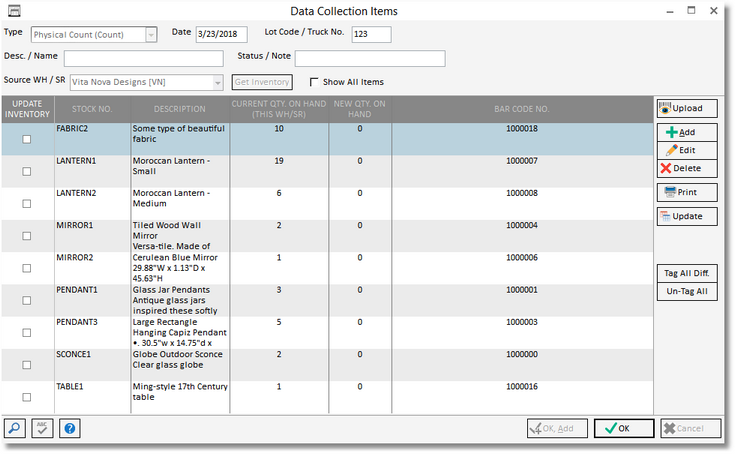Sort by the DESCRIPTION column header

pyautogui.click(x=180, y=109)
